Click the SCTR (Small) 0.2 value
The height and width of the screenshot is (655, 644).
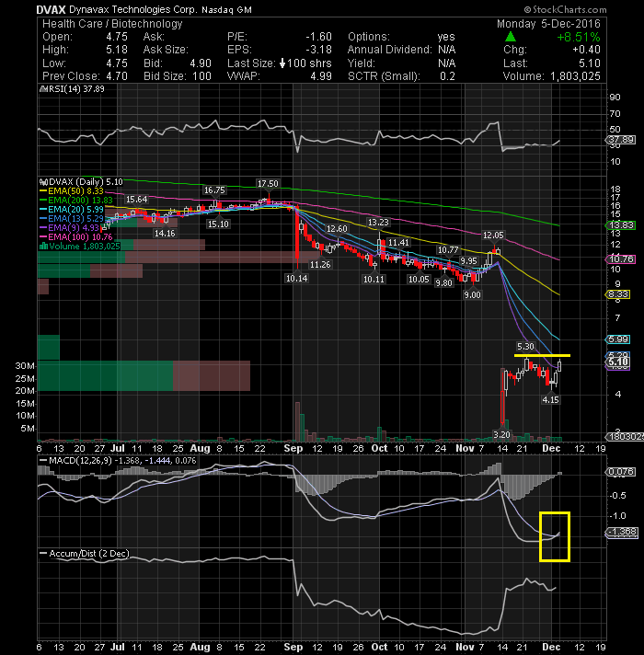pyautogui.click(x=447, y=76)
